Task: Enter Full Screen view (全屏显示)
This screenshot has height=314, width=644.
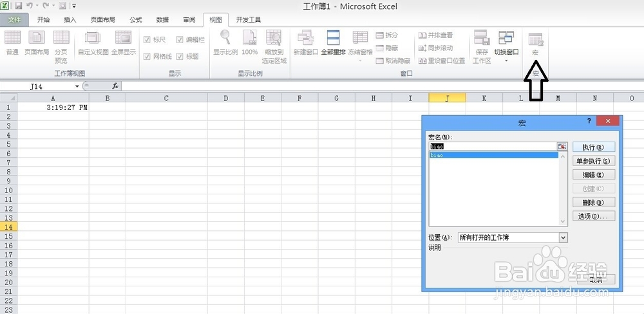Action: point(124,42)
